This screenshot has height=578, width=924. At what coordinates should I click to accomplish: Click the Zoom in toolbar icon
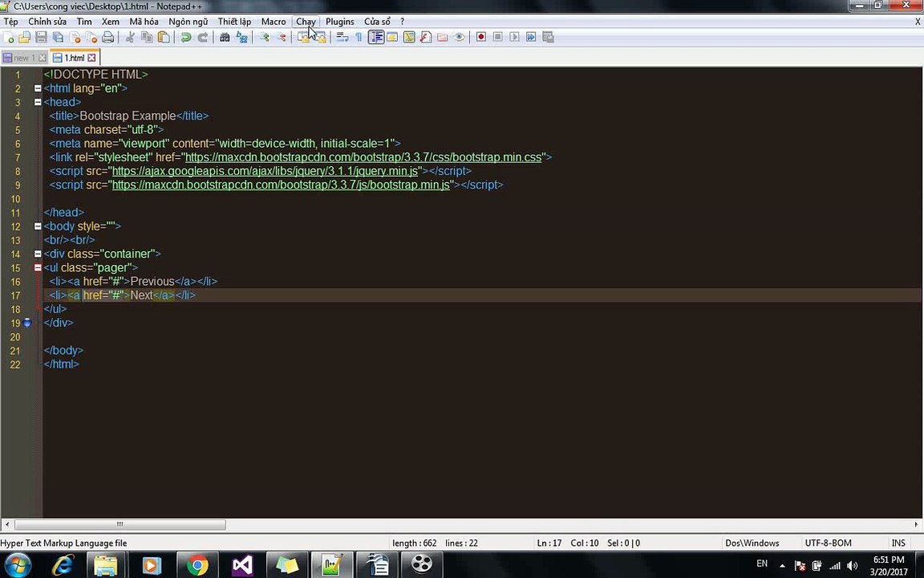click(x=265, y=37)
